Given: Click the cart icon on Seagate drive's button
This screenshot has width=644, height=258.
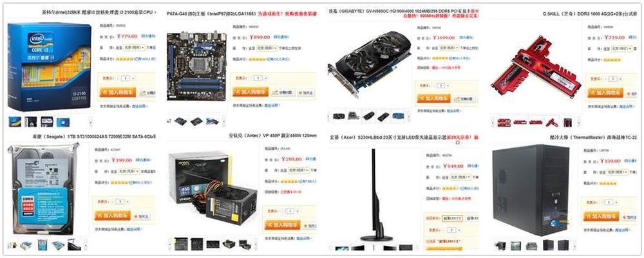Looking at the screenshot, I should [99, 216].
